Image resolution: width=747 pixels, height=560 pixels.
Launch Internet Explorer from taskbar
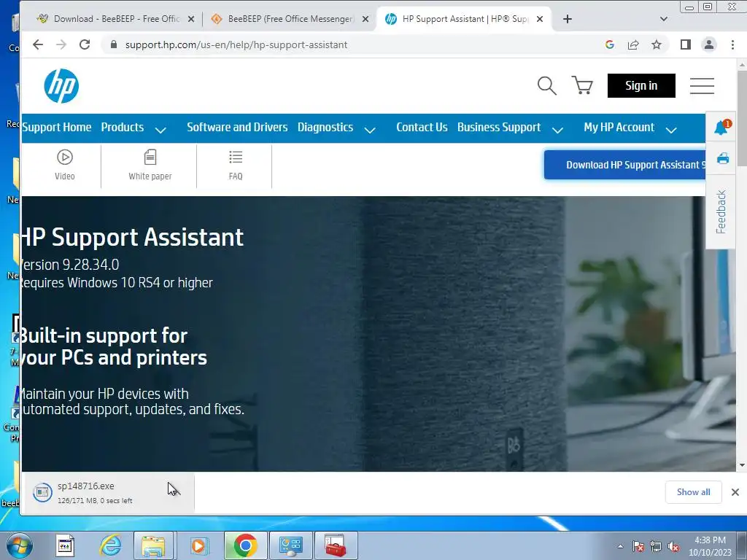(x=111, y=545)
